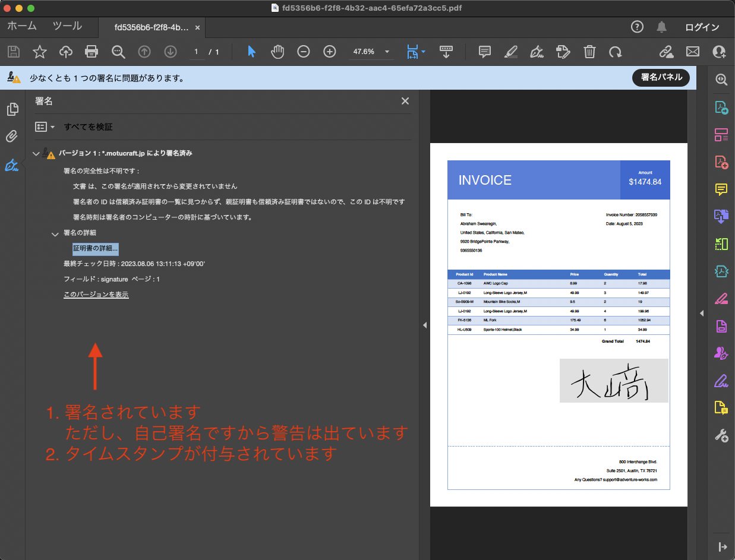Open the search magnifier tool
This screenshot has height=560, width=735.
118,52
